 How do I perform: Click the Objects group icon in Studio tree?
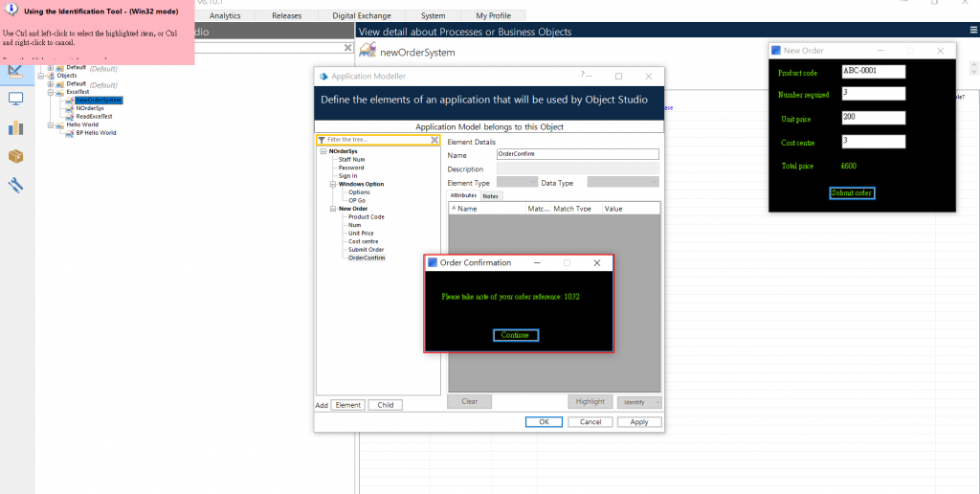coord(50,76)
